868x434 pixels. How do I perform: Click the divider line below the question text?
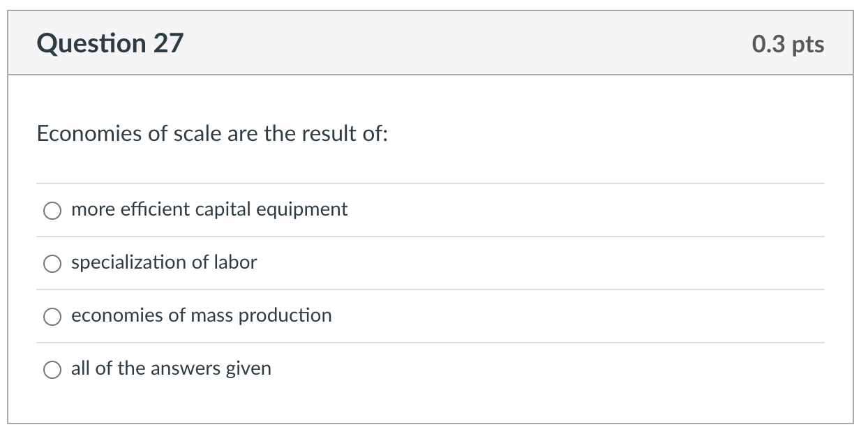(x=433, y=183)
